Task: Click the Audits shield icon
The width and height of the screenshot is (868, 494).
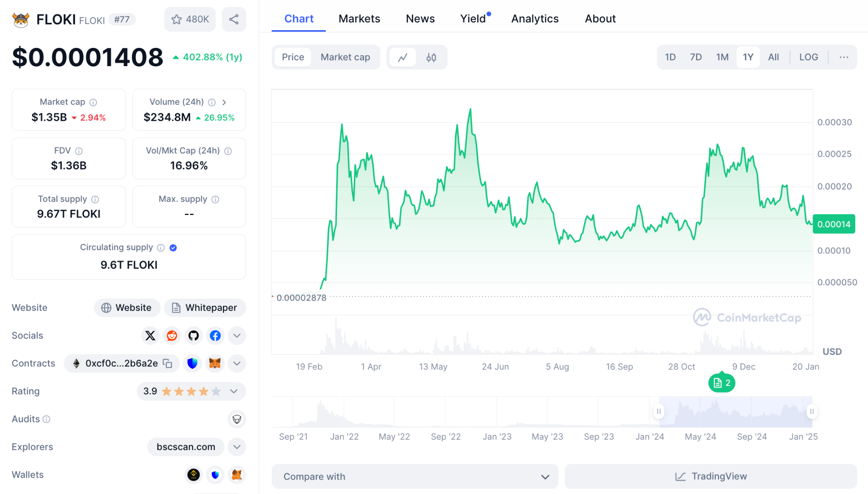Action: [236, 419]
